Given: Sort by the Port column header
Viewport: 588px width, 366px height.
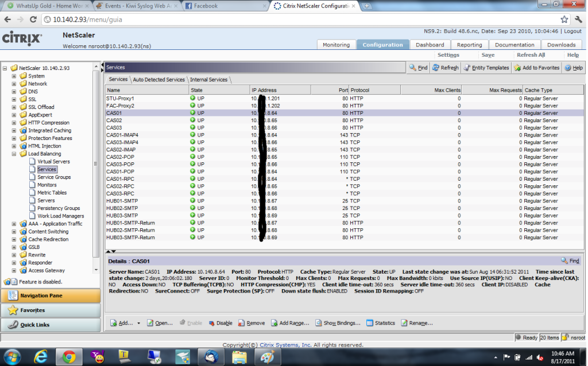Looking at the screenshot, I should click(330, 90).
